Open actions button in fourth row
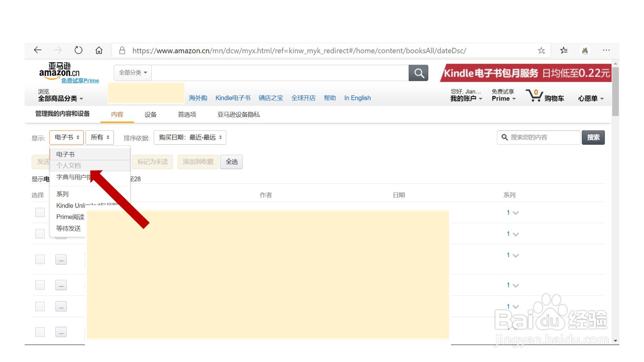 click(x=61, y=285)
